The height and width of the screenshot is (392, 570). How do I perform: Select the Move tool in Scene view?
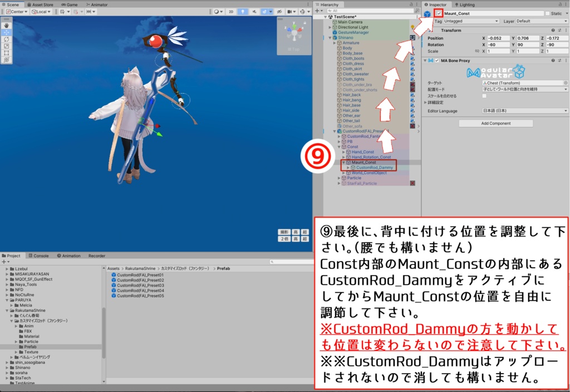click(7, 32)
